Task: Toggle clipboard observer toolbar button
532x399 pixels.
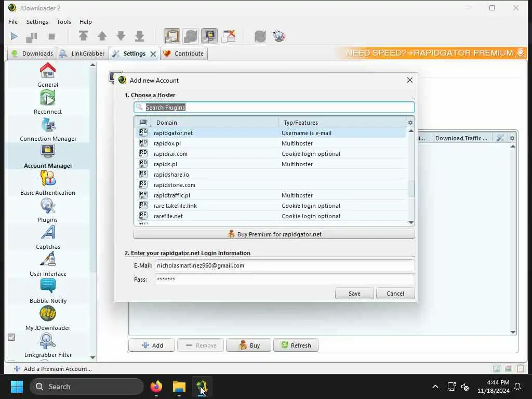Action: pyautogui.click(x=172, y=36)
